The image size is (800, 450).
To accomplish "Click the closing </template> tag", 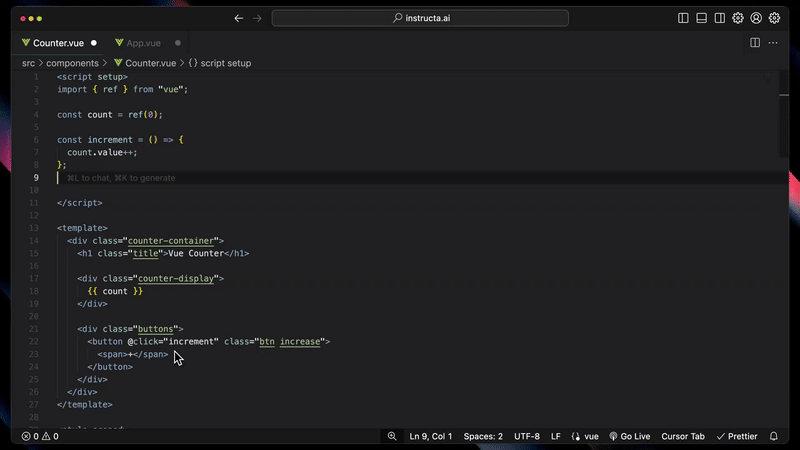I will tap(85, 405).
